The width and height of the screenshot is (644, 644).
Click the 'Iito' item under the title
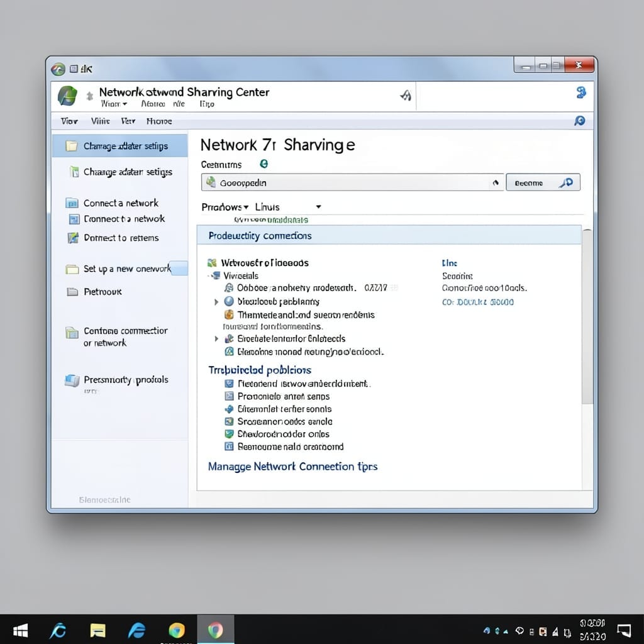coord(207,104)
